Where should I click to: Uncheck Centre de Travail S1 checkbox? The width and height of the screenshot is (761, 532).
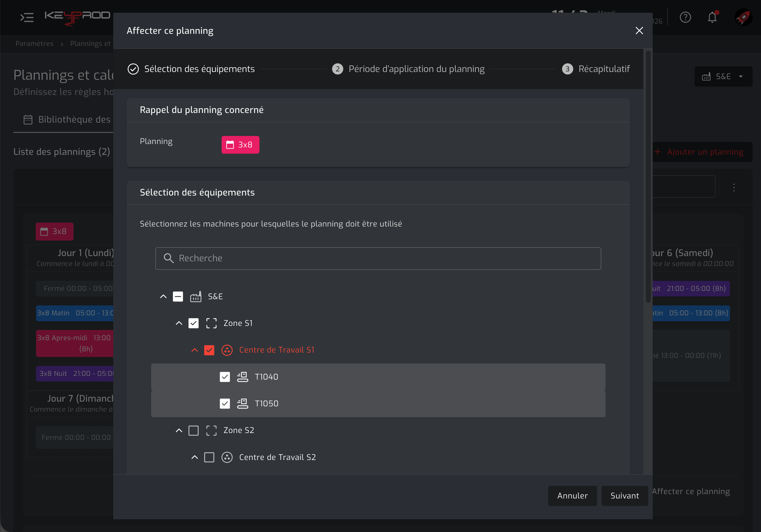(x=209, y=350)
